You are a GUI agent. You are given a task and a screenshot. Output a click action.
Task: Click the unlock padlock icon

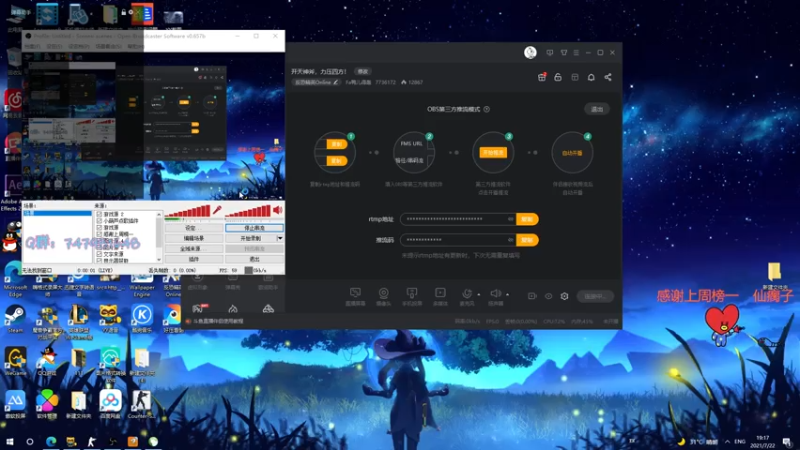(x=558, y=77)
